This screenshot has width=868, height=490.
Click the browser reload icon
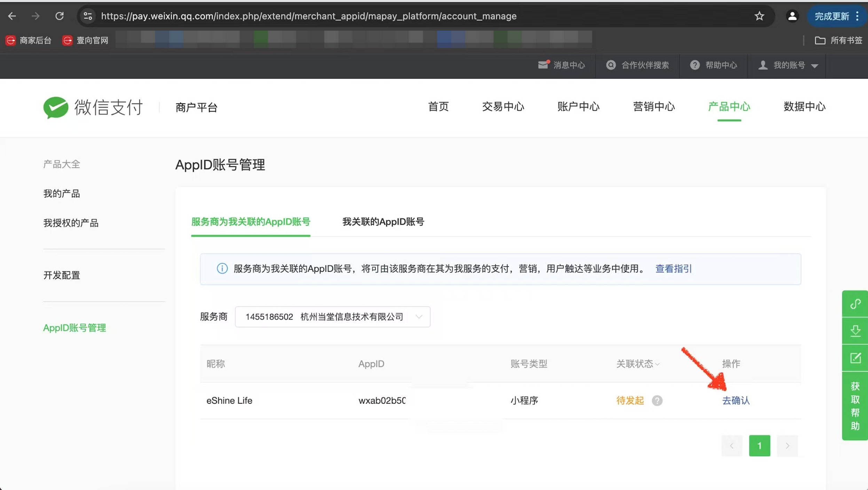click(x=60, y=16)
